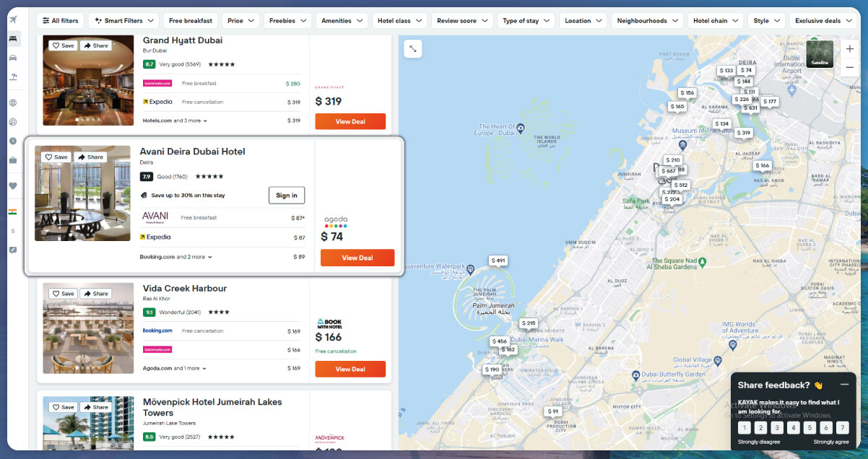Zoom in on the map
Image resolution: width=868 pixels, height=459 pixels.
tap(849, 49)
